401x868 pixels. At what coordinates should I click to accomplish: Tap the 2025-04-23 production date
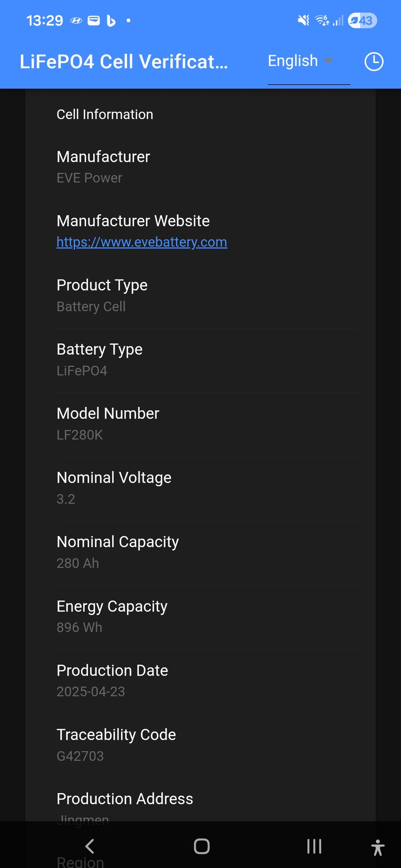[x=91, y=691]
